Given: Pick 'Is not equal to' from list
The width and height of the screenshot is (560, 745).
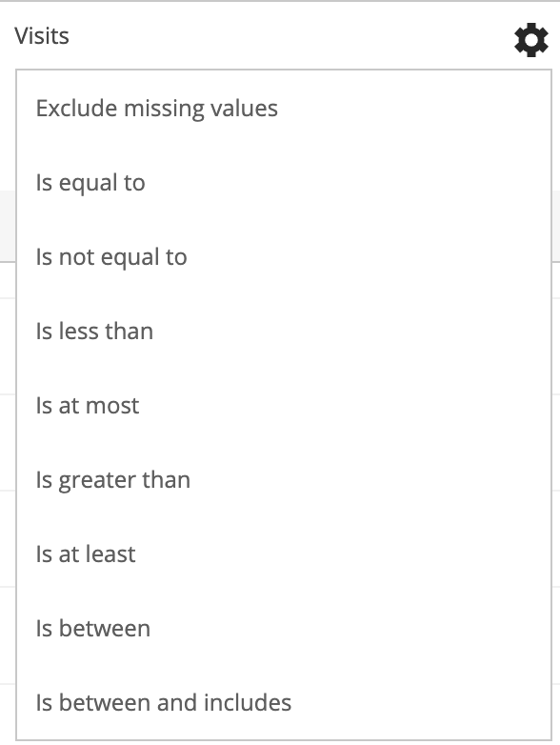Looking at the screenshot, I should point(284,257).
